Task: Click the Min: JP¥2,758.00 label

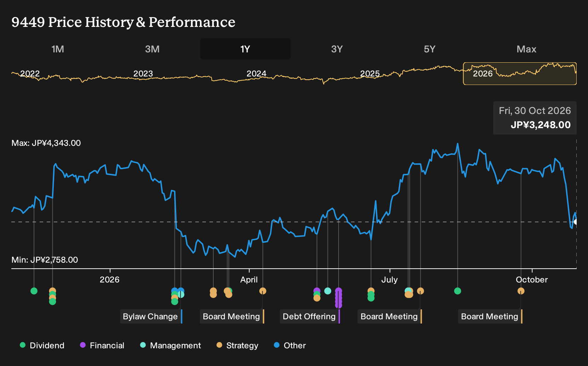Action: click(x=45, y=260)
